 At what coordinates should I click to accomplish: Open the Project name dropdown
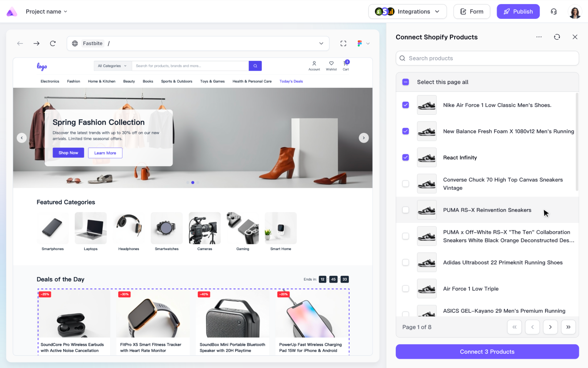[x=46, y=11]
